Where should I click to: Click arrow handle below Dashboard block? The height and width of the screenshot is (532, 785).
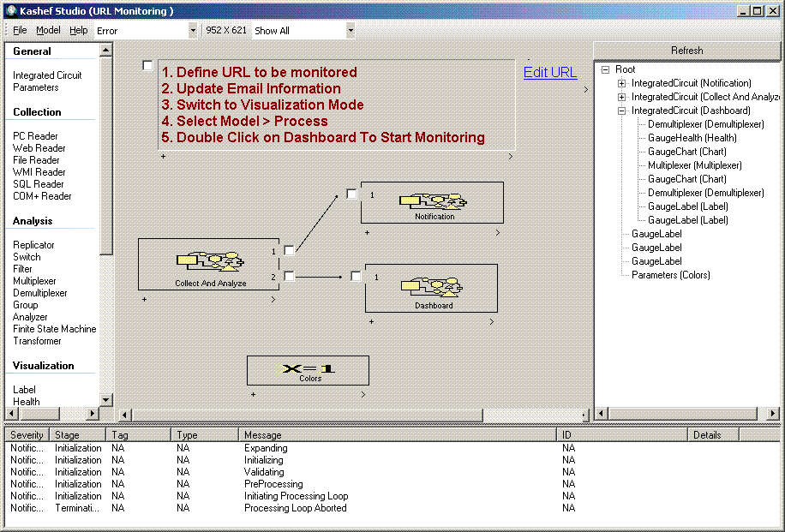coord(492,322)
